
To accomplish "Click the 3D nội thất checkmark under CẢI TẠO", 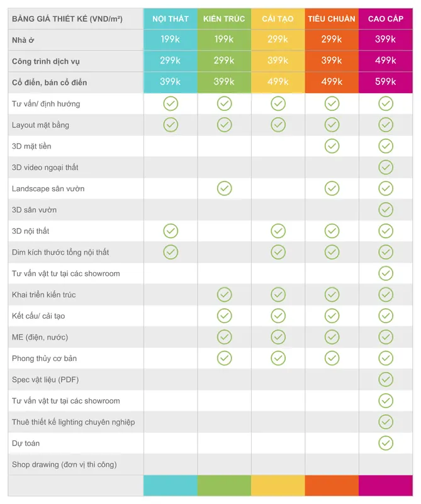I will pos(278,231).
